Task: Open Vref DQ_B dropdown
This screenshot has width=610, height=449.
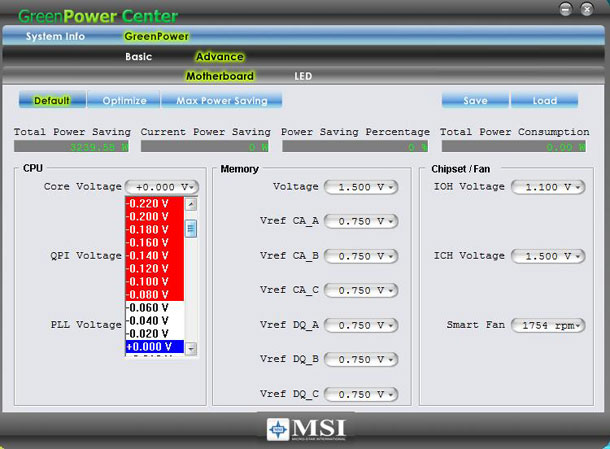Action: click(361, 360)
